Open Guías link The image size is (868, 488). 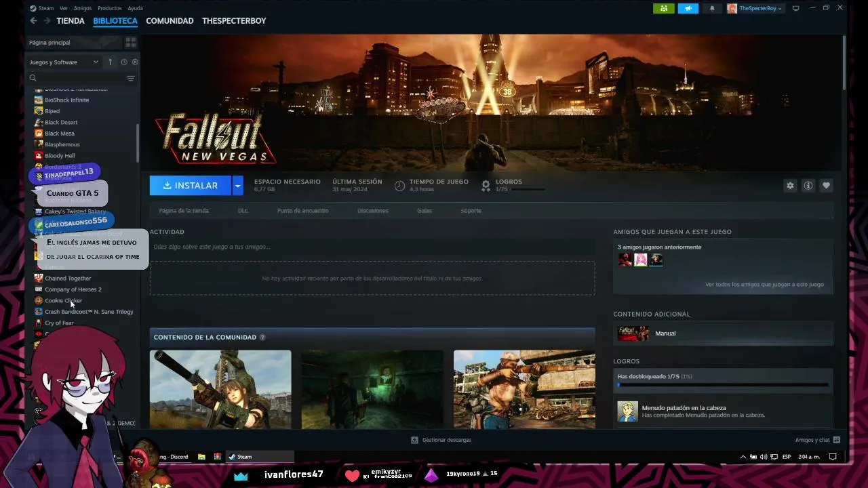[x=425, y=211]
